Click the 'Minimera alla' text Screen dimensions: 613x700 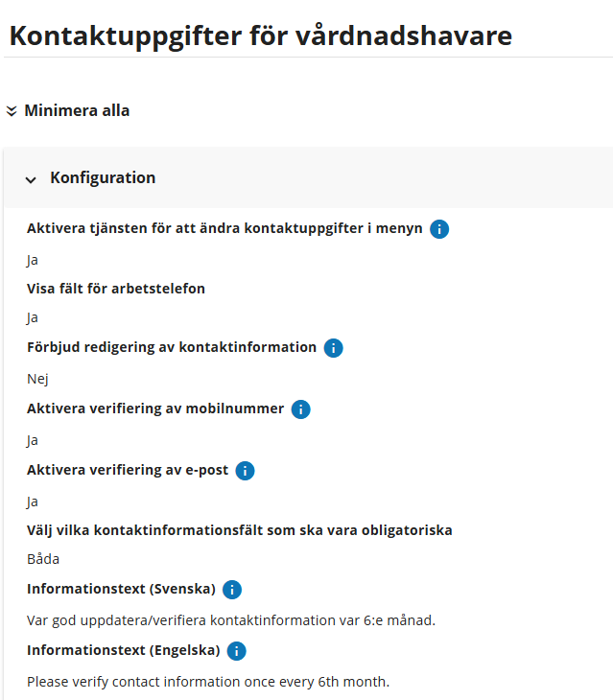(x=77, y=110)
